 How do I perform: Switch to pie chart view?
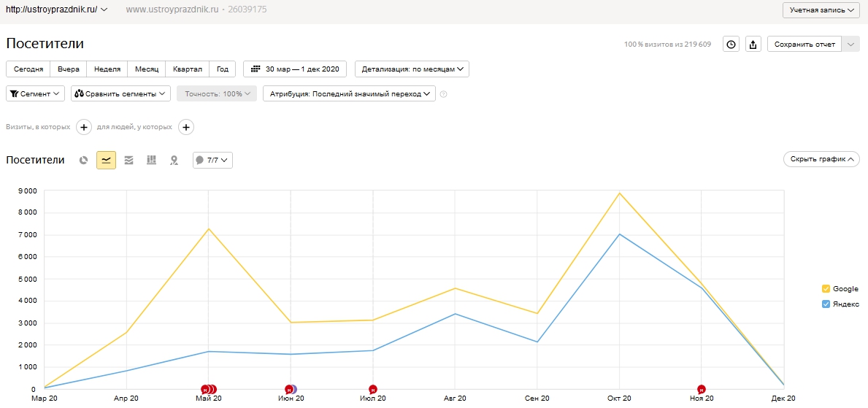(84, 161)
